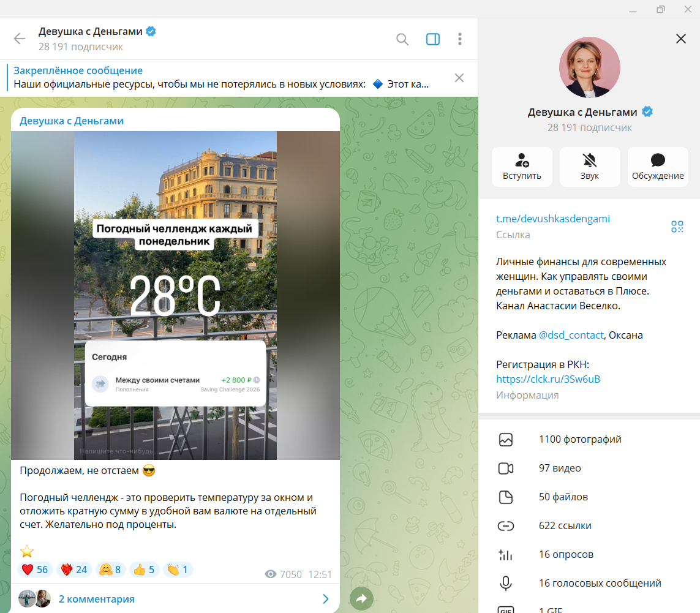Show the channel QR code icon
This screenshot has height=613, width=700.
tap(677, 227)
